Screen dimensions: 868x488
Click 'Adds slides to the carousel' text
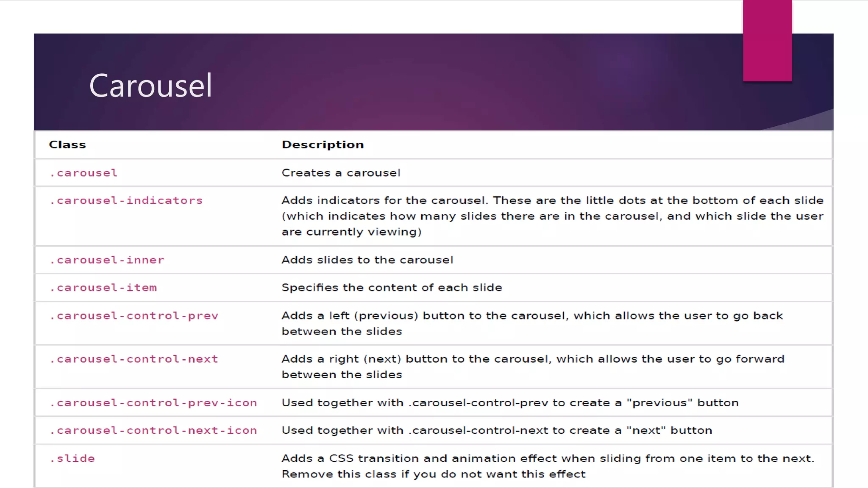(x=367, y=260)
